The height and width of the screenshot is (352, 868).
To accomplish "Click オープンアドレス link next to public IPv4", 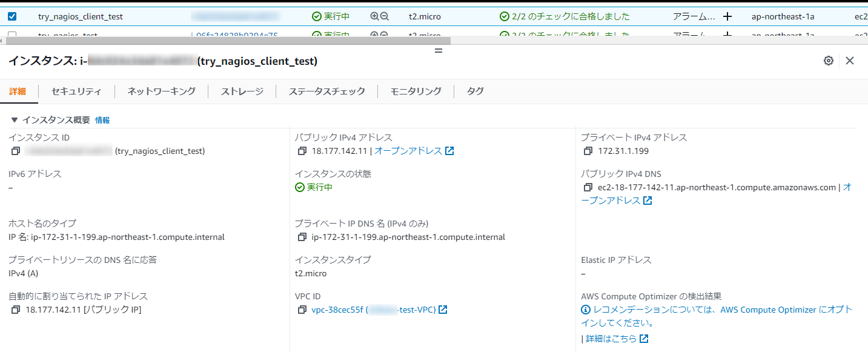I will click(x=408, y=151).
